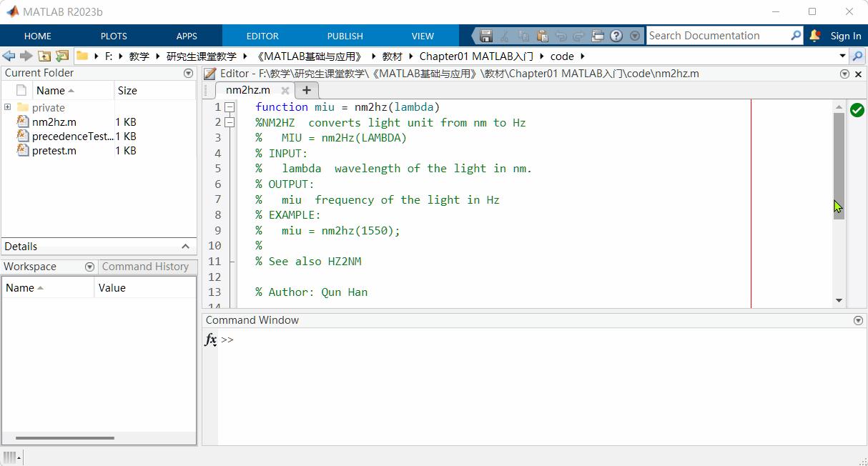Collapse the function code fold on line 1
Screen dimensions: 868x466
click(x=230, y=106)
